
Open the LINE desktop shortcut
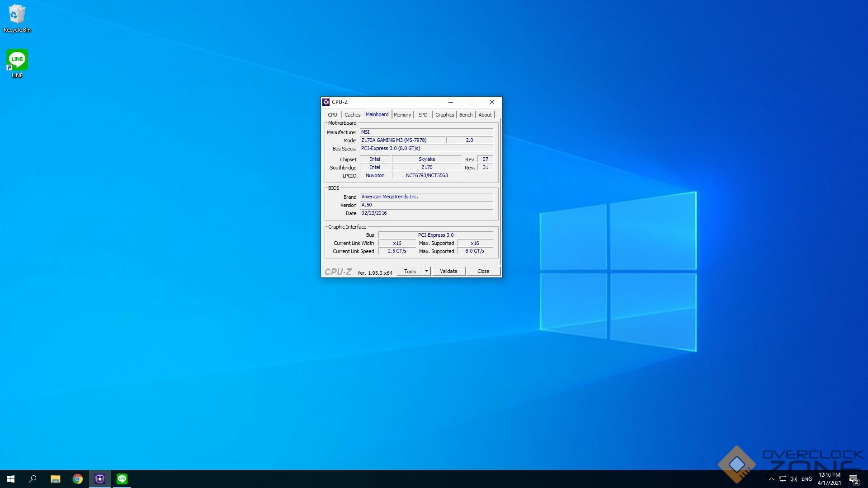pos(17,63)
